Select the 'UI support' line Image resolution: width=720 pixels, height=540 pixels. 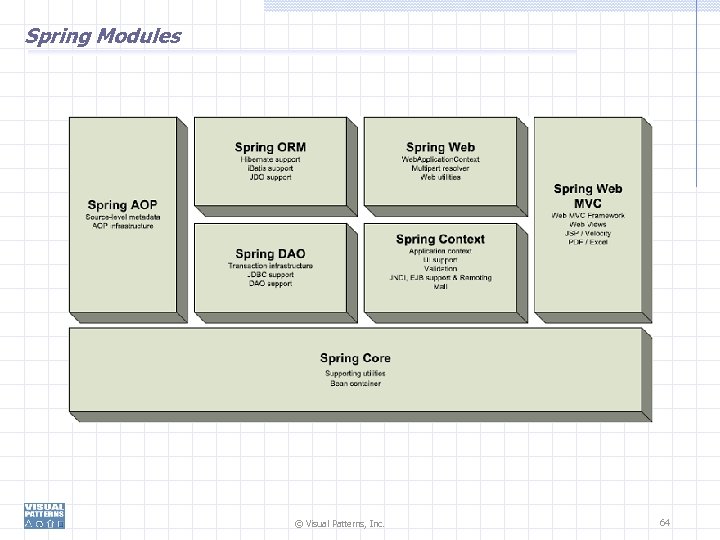point(440,260)
